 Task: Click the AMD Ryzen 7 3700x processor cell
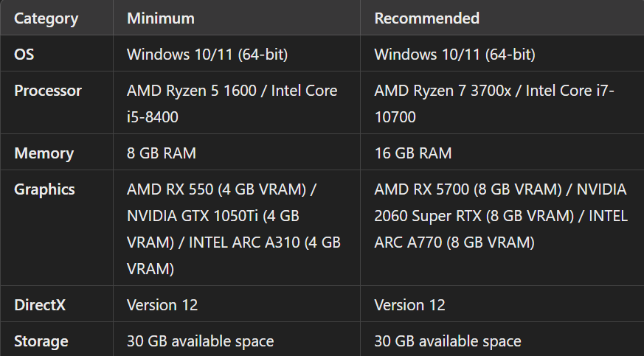[x=494, y=104]
